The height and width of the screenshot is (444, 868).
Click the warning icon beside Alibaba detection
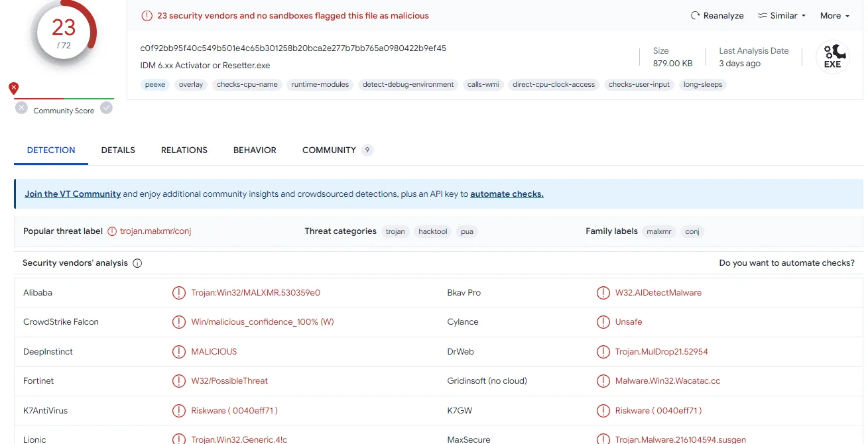[178, 292]
